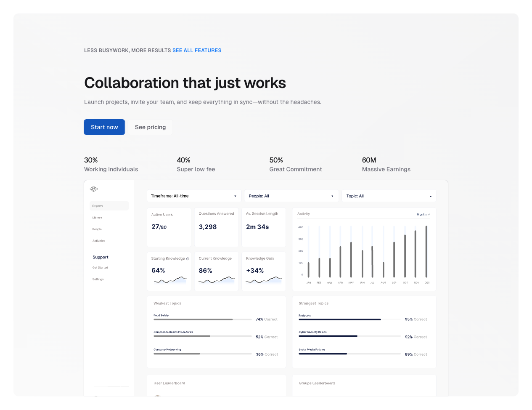Viewport: 532px width, 410px height.
Task: Click the Protocols progress bar
Action: click(349, 319)
